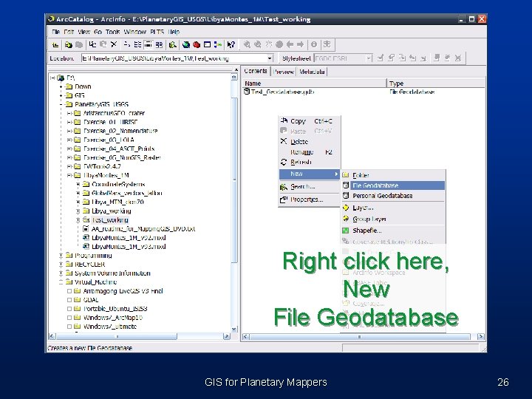
Task: Click the Name column header
Action: click(x=315, y=83)
